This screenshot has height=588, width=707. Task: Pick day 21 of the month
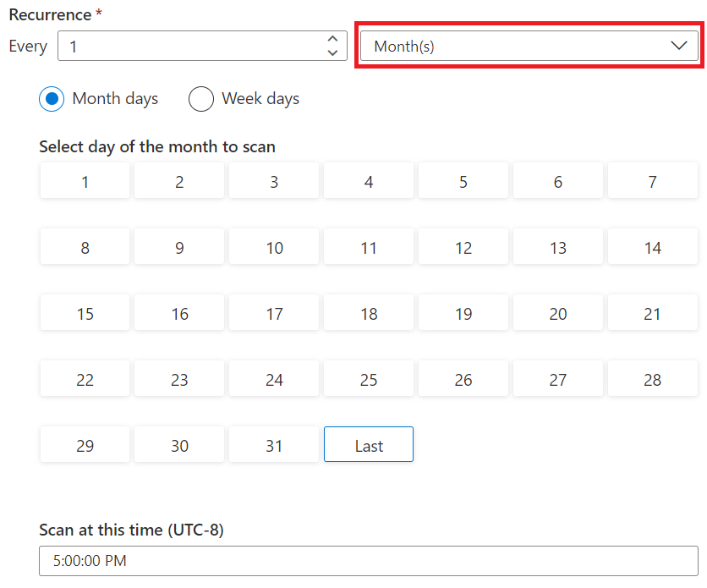652,314
